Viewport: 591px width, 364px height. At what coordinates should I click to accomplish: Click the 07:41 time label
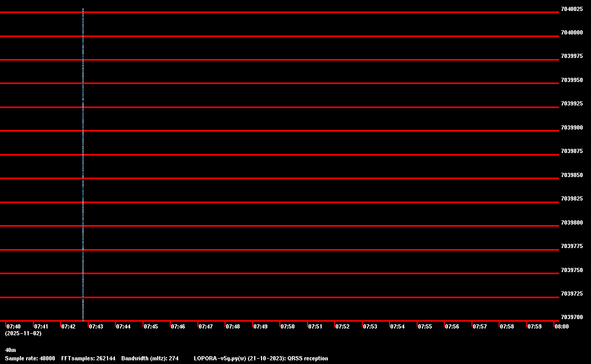click(x=41, y=326)
